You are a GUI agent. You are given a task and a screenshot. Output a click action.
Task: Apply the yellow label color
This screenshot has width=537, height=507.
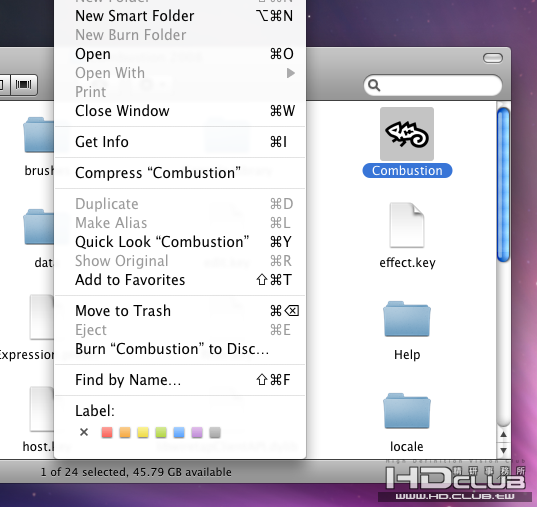[x=143, y=432]
